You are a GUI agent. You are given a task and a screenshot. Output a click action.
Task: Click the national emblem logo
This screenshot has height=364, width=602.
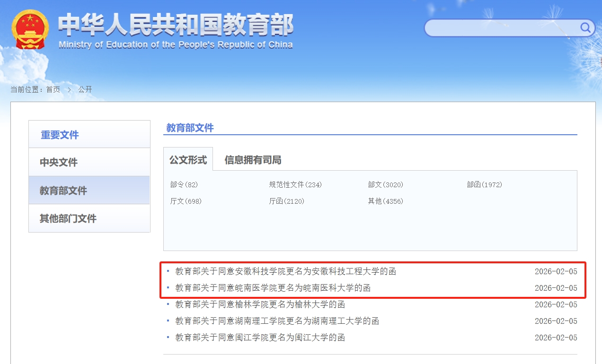click(x=29, y=29)
